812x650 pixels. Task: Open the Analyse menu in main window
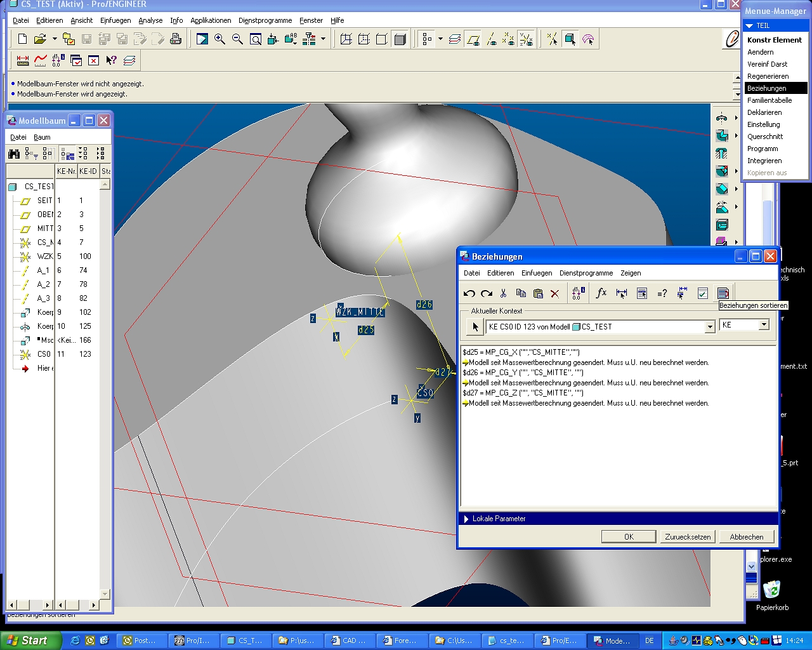[151, 20]
